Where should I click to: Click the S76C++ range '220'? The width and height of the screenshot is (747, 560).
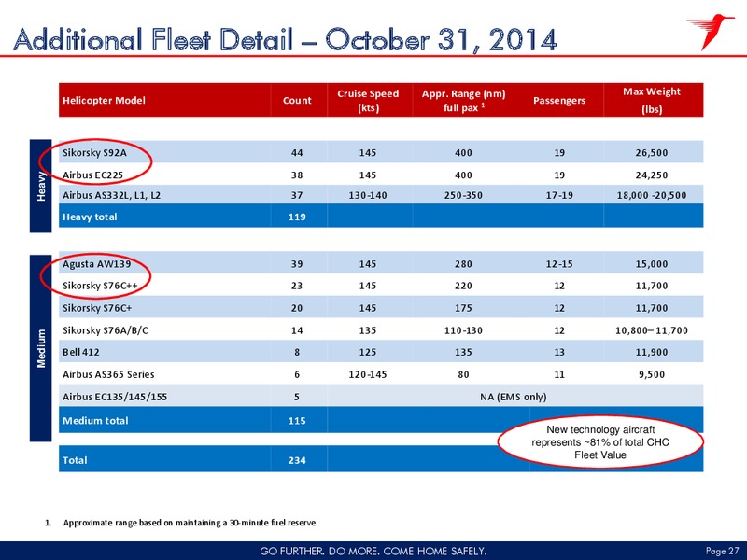(463, 286)
